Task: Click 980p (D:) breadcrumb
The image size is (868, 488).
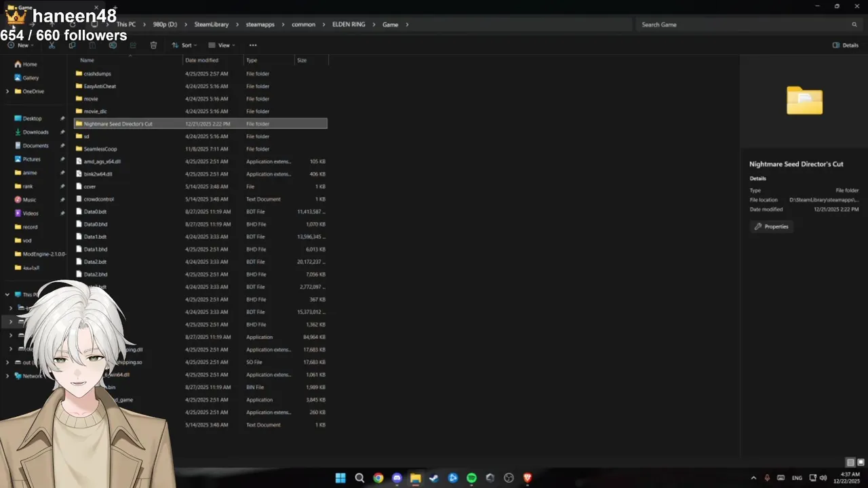Action: 165,24
